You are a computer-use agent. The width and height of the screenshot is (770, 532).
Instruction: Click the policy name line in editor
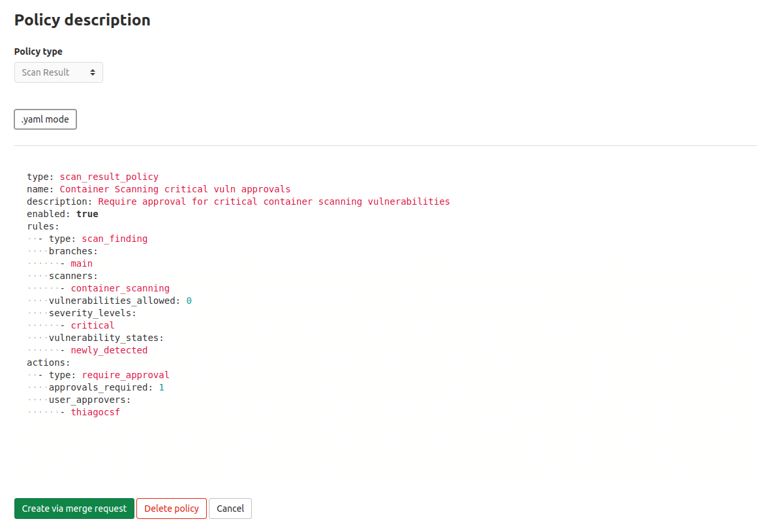[x=175, y=189]
